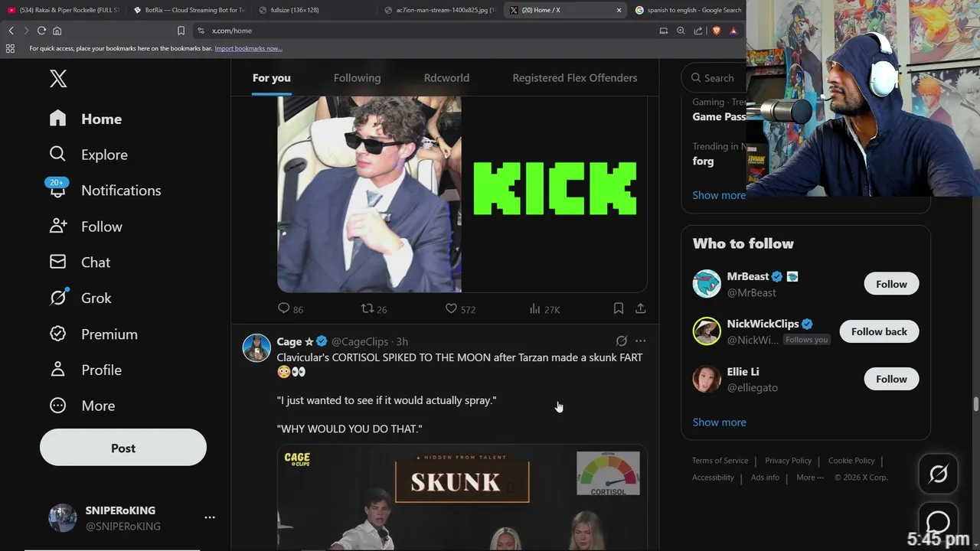Open the Terms of Service link

[x=720, y=461]
